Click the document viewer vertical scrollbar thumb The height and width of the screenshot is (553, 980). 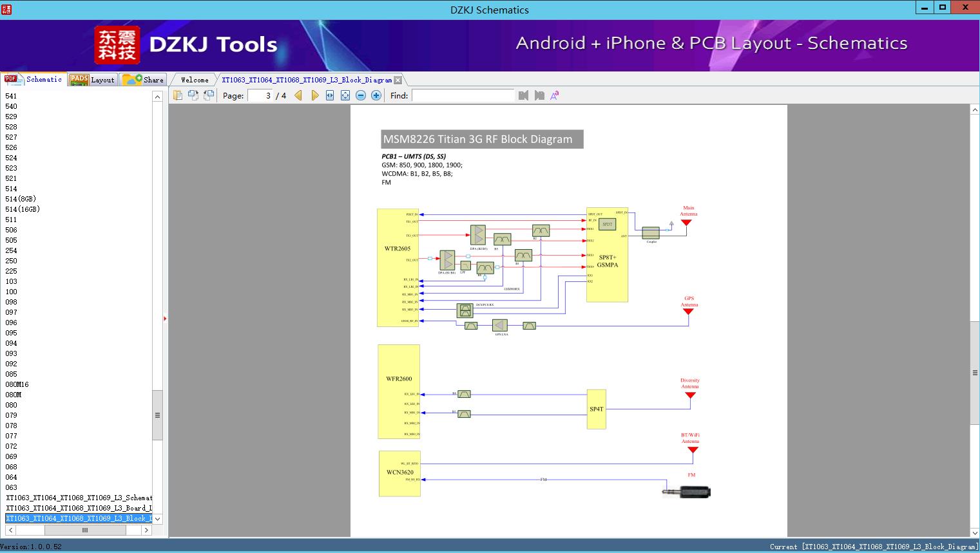click(x=975, y=373)
